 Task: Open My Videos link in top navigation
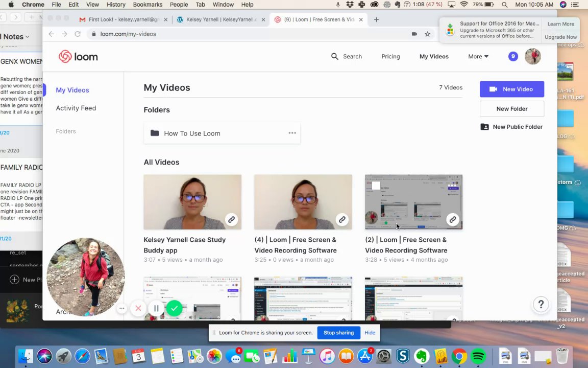(x=434, y=56)
